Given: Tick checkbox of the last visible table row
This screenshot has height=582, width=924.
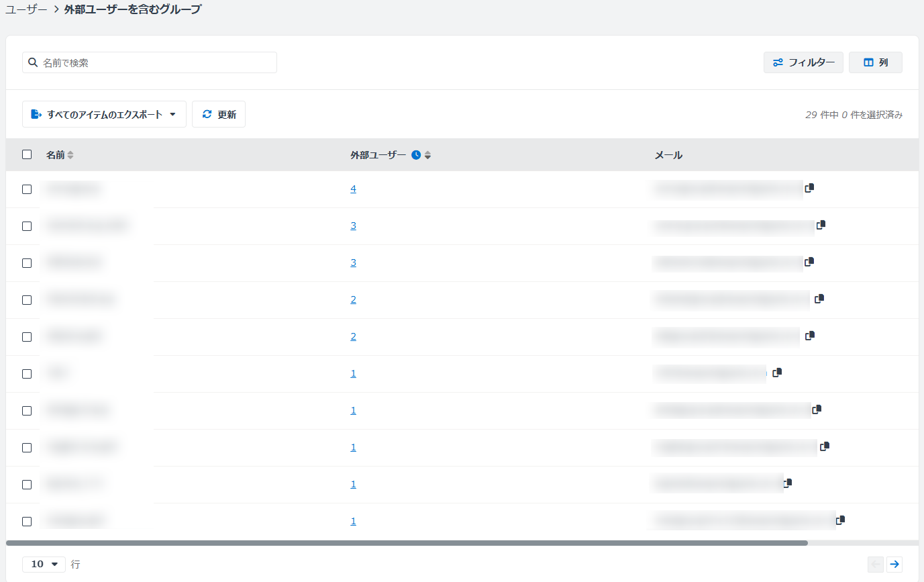Looking at the screenshot, I should (27, 522).
